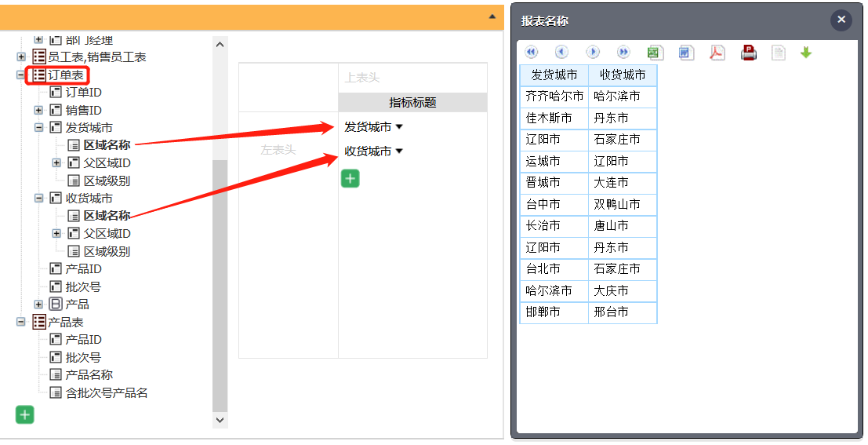
Task: Click the 左表头 header area
Action: 289,235
